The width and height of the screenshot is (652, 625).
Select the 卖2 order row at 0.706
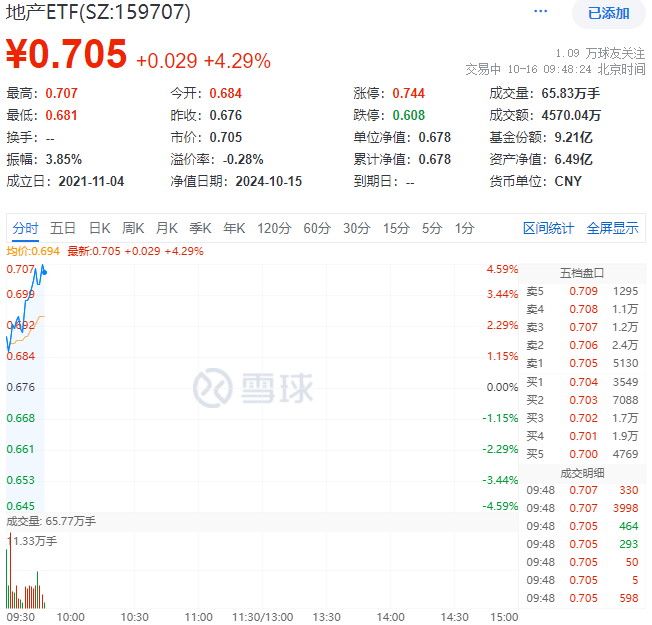point(582,345)
